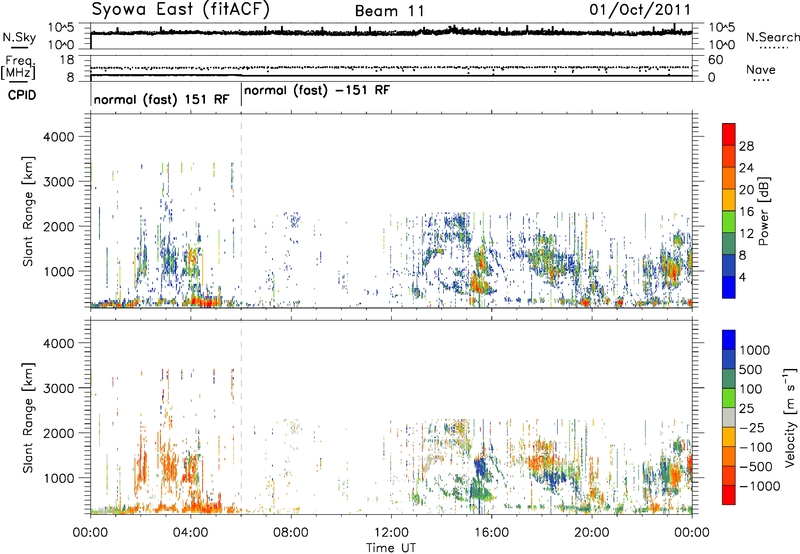Click the power panel 'Slant Range [km]' label

28,212
